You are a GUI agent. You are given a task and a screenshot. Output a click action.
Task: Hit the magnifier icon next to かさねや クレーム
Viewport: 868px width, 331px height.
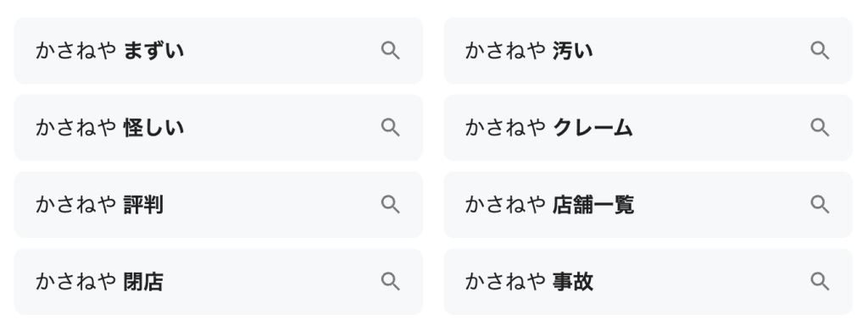pos(820,128)
